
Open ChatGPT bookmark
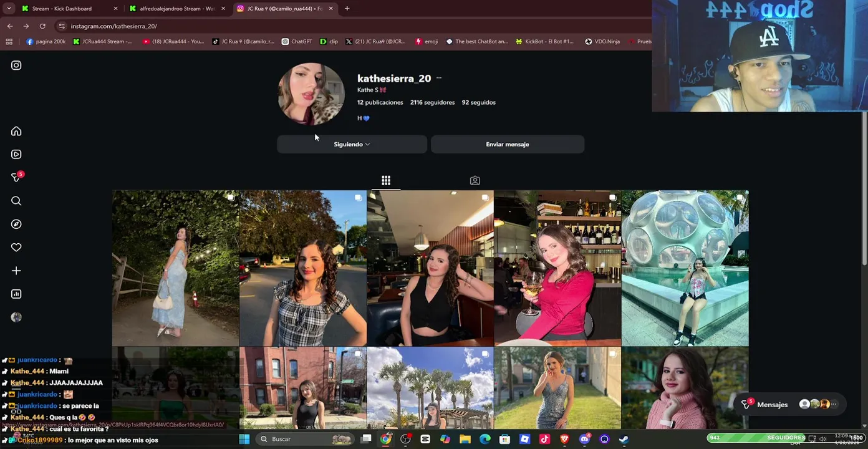click(297, 42)
